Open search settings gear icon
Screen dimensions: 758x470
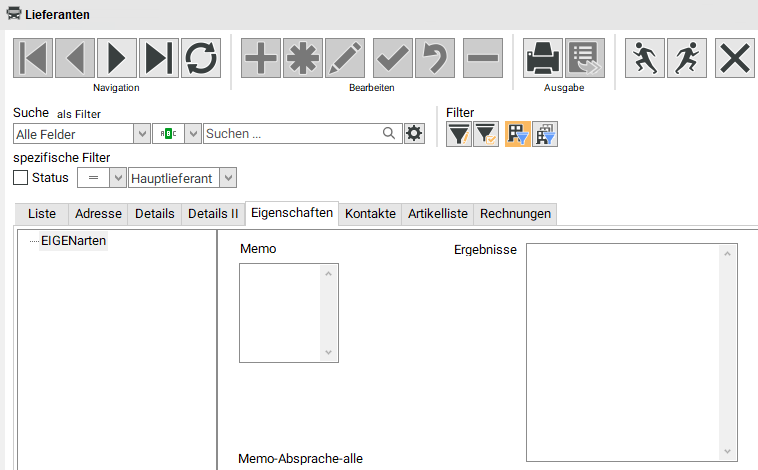coord(414,133)
